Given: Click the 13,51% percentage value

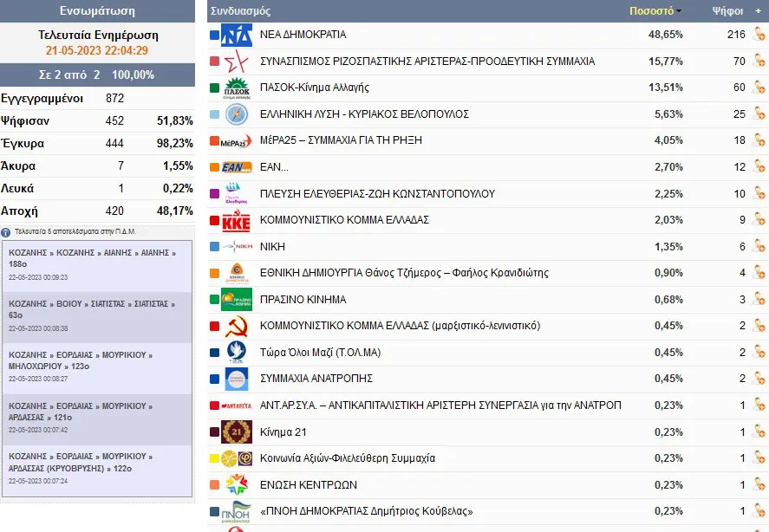Looking at the screenshot, I should coord(666,88).
